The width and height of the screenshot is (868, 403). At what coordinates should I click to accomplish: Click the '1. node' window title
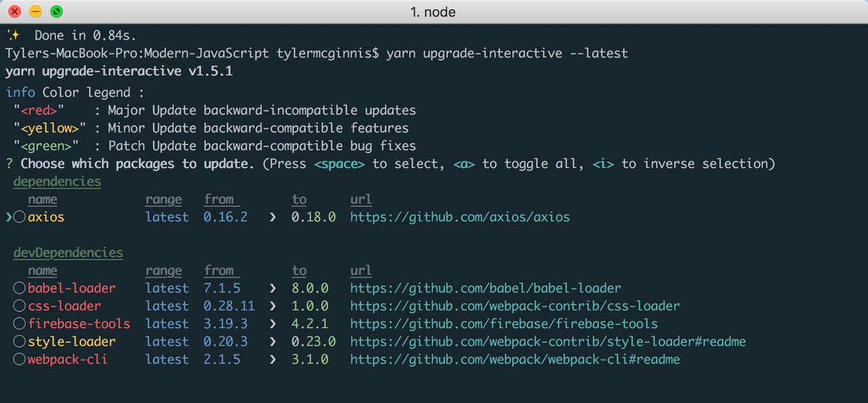pos(433,12)
